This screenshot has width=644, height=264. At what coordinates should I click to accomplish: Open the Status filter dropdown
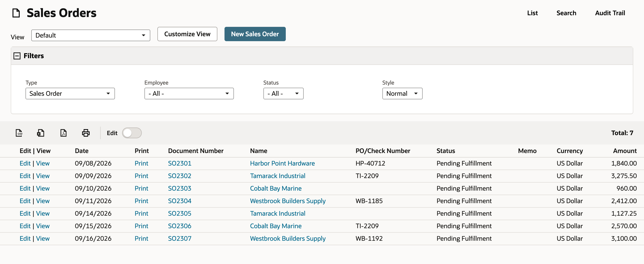[283, 94]
